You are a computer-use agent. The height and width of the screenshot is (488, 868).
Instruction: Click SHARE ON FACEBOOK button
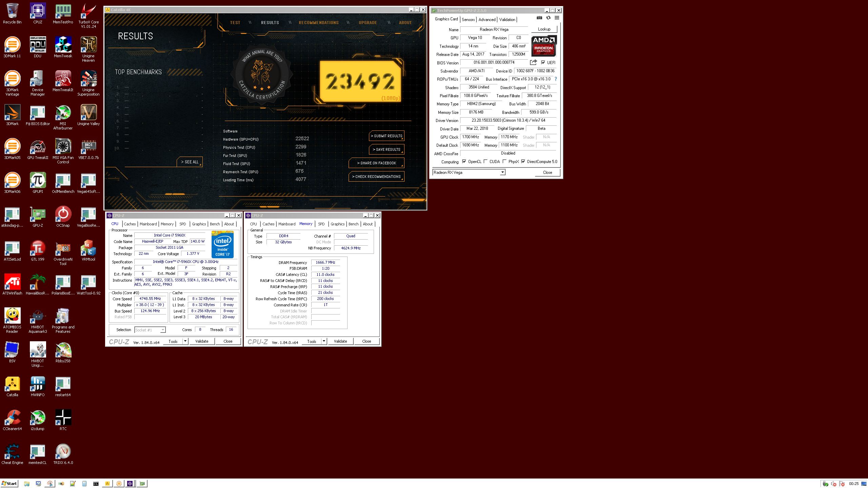tap(376, 163)
